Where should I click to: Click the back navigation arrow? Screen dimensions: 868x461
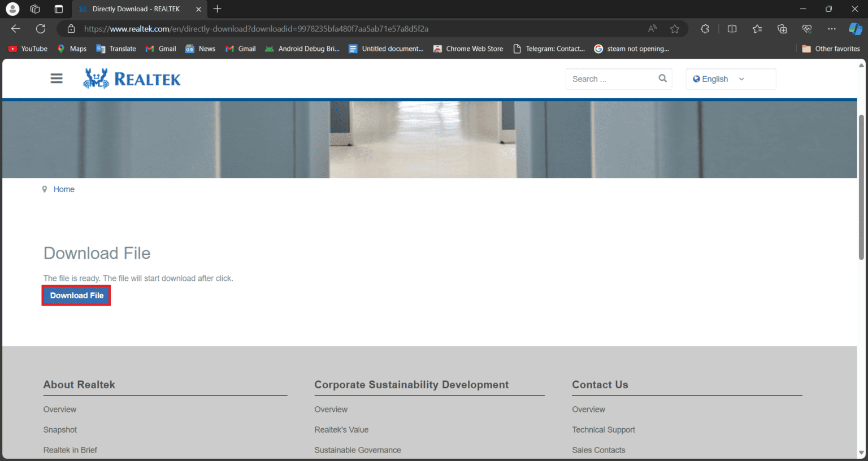pyautogui.click(x=15, y=28)
